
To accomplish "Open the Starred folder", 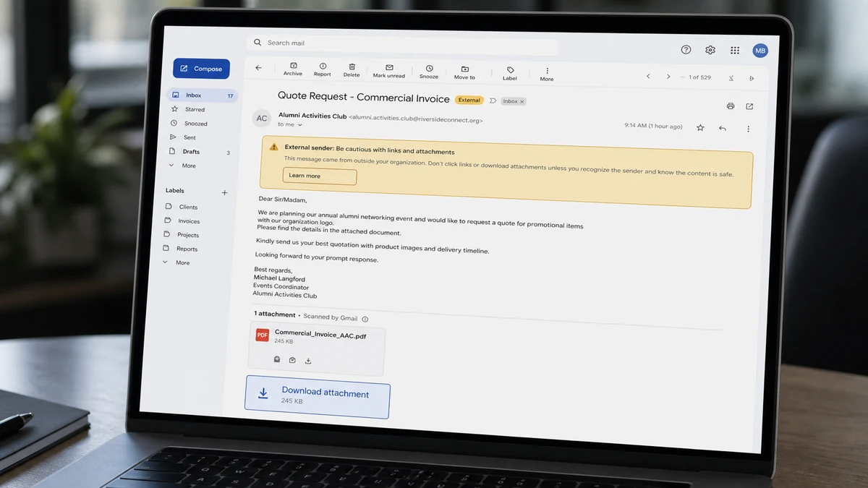I will coord(188,109).
